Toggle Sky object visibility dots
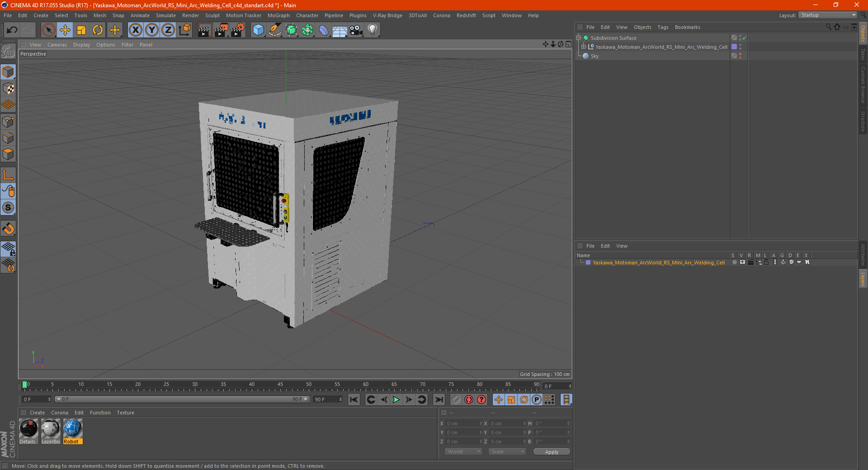The height and width of the screenshot is (470, 868). (740, 56)
